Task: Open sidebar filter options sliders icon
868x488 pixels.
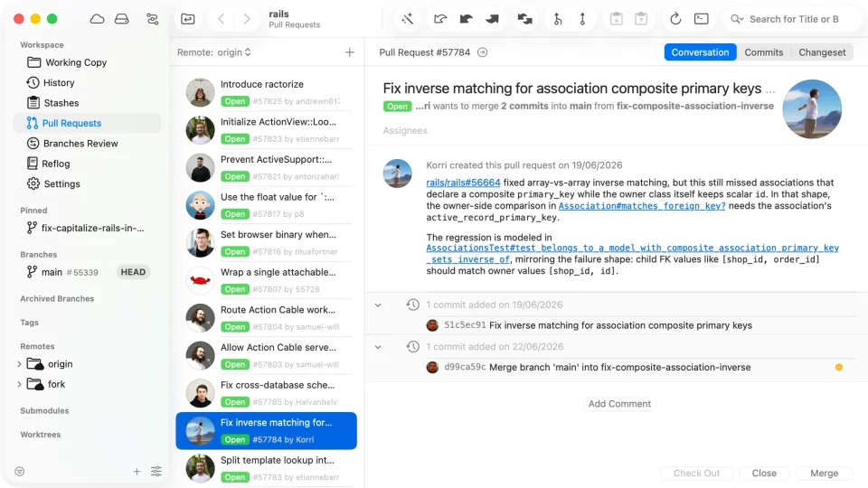Action: point(156,472)
